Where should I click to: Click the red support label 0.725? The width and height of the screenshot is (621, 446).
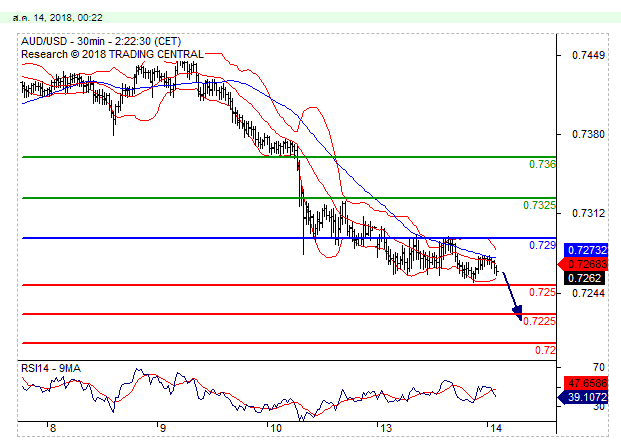542,292
